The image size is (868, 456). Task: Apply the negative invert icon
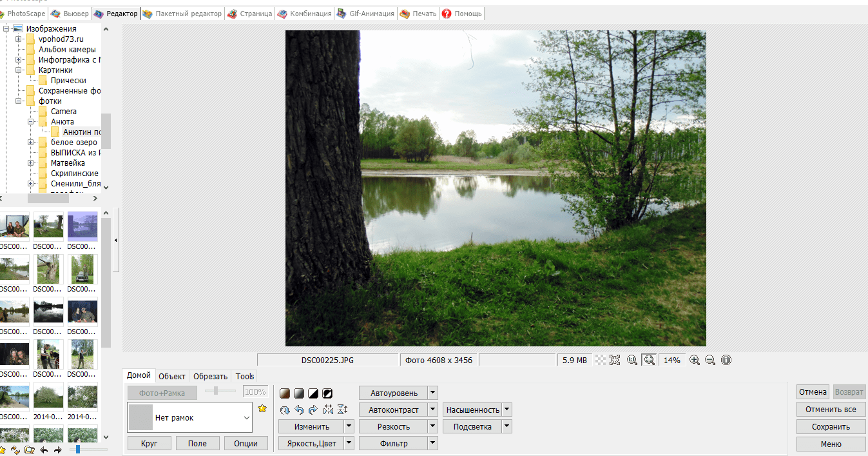point(327,393)
